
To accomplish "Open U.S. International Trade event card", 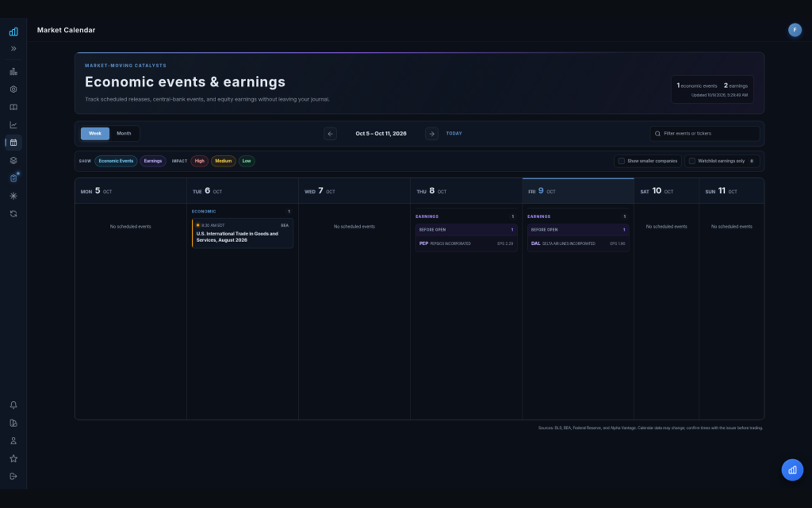I will coord(242,233).
